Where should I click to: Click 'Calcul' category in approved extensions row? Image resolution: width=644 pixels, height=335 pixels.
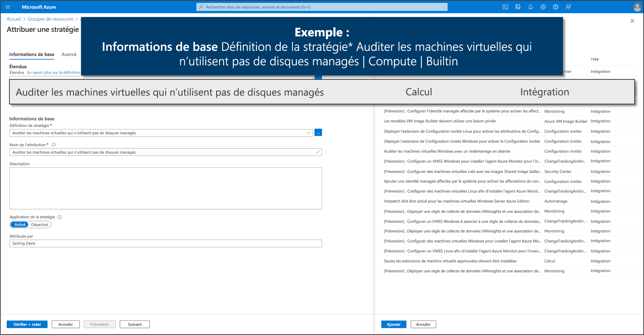point(550,261)
